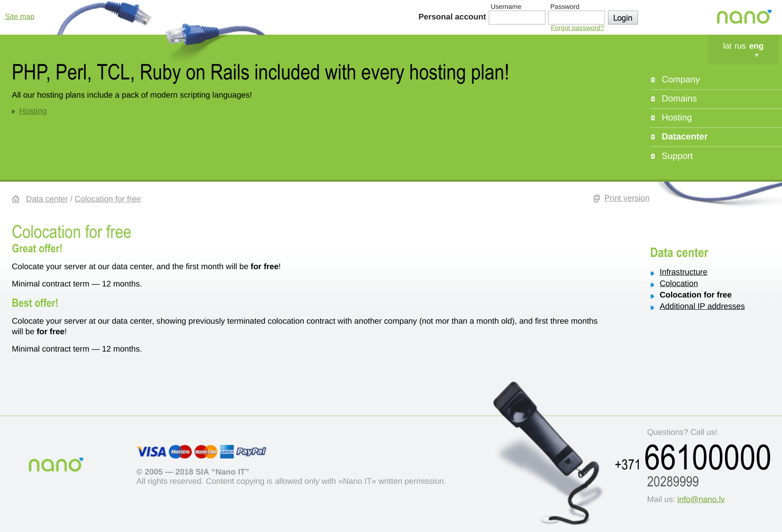Expand the Support menu bullet

click(653, 156)
